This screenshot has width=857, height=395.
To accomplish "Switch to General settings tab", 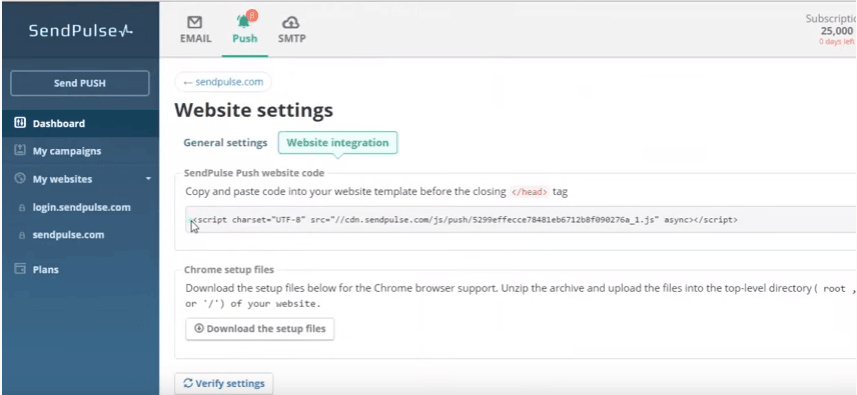I will click(225, 143).
